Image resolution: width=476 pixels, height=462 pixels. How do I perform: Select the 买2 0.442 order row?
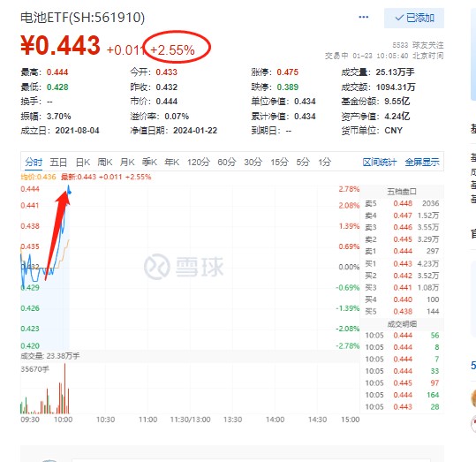click(402, 276)
